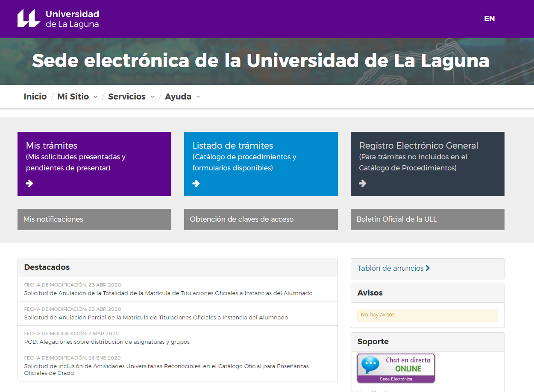534x392 pixels.
Task: Click the arrow in Registro Electrónico General tile
Action: (363, 183)
